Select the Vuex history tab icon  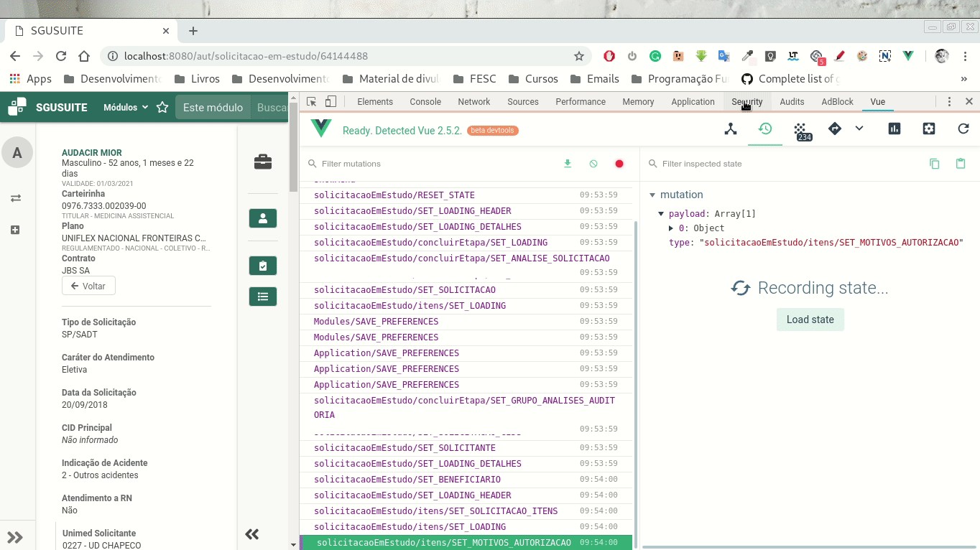point(765,129)
